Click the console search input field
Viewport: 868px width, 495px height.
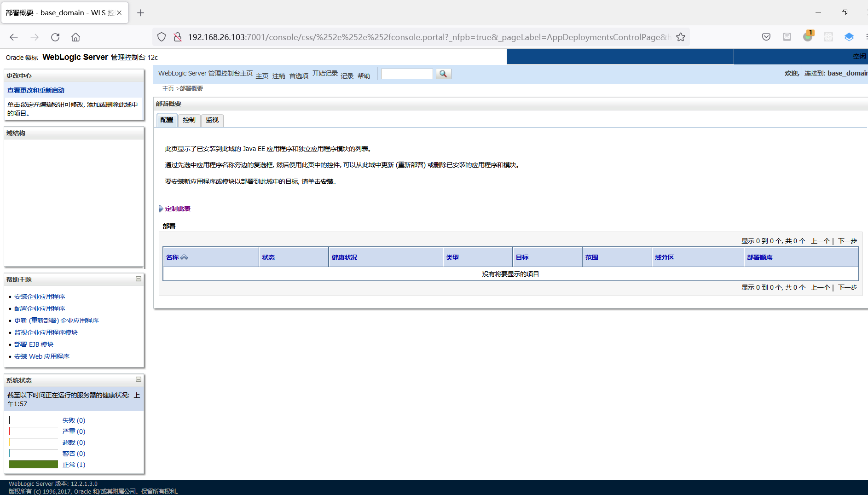click(407, 74)
